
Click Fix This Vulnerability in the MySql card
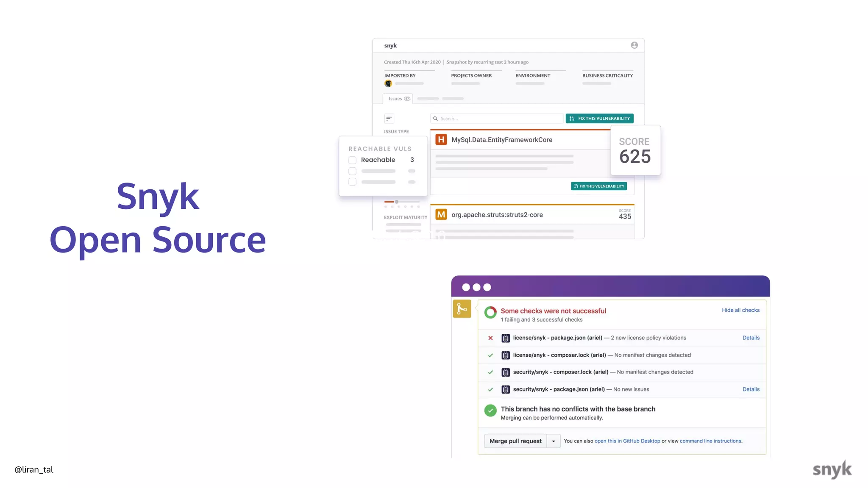tap(599, 186)
